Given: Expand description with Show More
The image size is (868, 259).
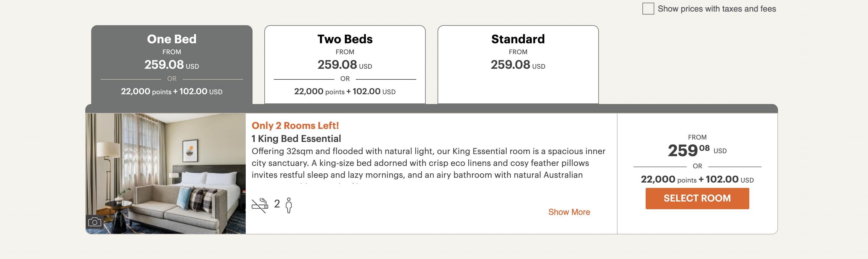Looking at the screenshot, I should click(569, 212).
